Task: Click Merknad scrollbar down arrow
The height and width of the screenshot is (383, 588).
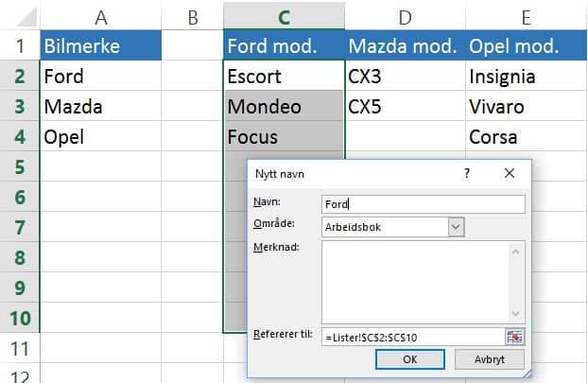Action: 515,314
